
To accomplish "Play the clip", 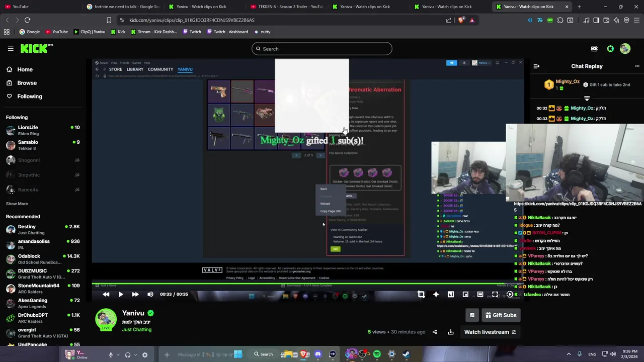I will pos(121,294).
